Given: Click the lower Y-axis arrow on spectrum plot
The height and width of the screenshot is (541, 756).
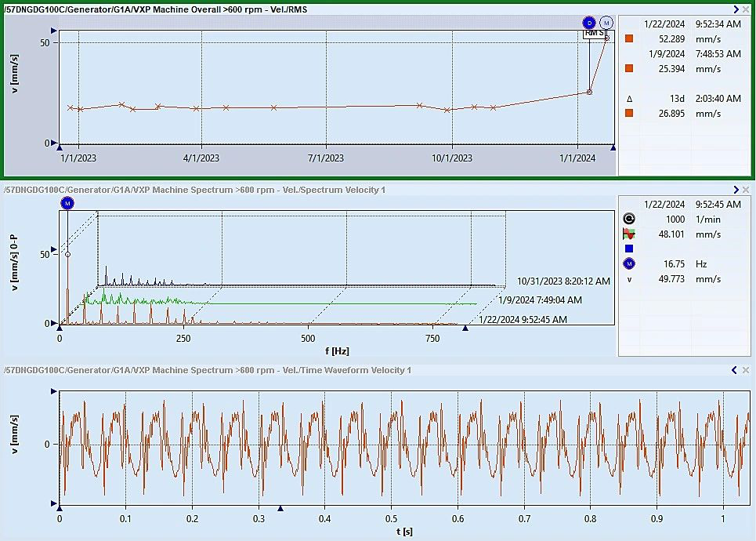Looking at the screenshot, I should point(54,323).
